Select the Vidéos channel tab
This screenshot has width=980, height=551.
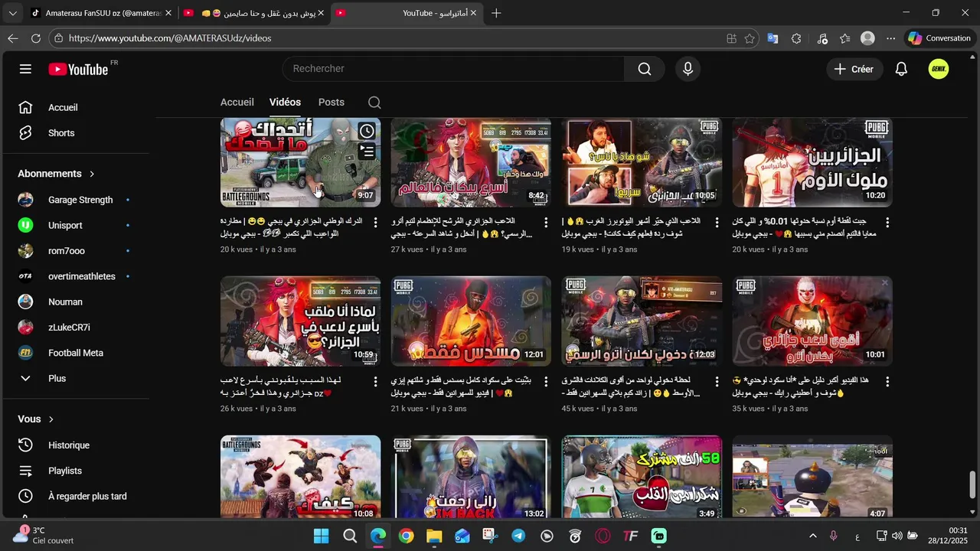click(285, 103)
